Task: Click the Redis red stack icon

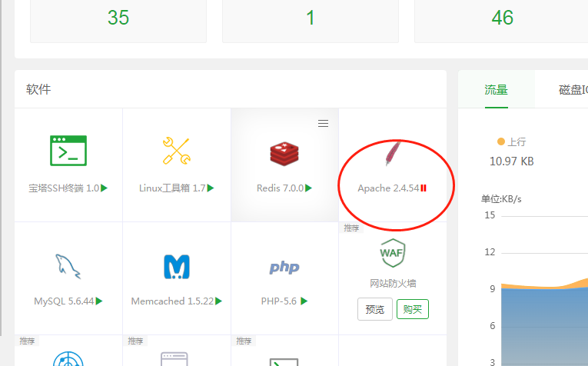Action: click(284, 154)
